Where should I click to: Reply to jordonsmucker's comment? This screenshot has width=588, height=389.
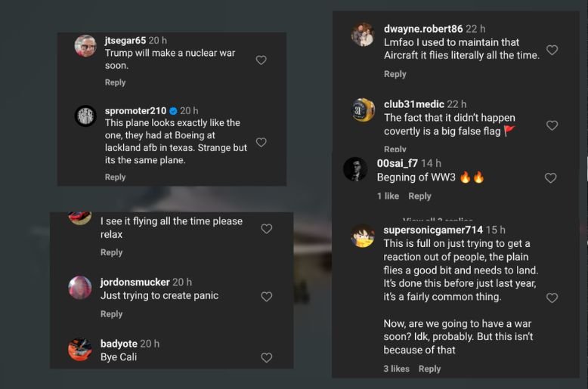(x=111, y=313)
